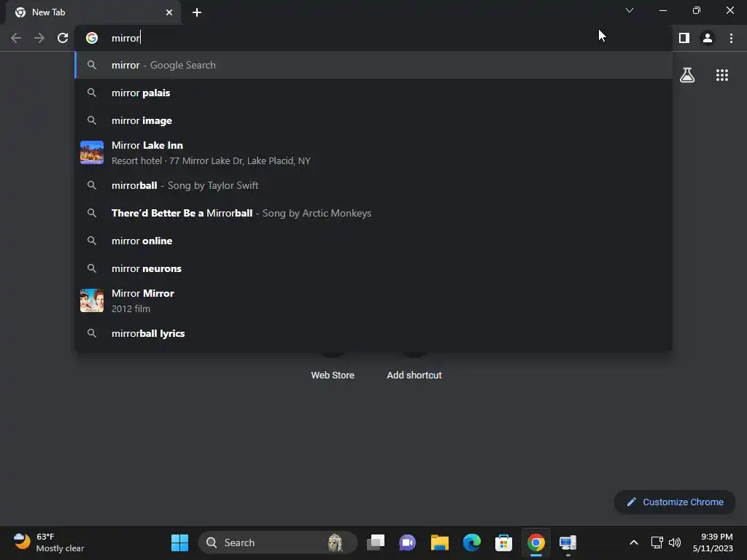This screenshot has width=747, height=560.
Task: Click the Google icon in address bar
Action: tap(92, 38)
